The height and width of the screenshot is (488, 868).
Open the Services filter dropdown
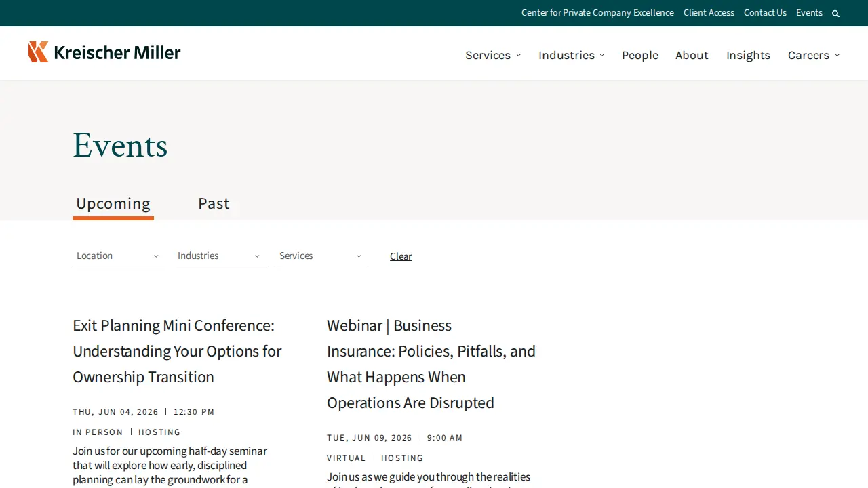pyautogui.click(x=321, y=256)
